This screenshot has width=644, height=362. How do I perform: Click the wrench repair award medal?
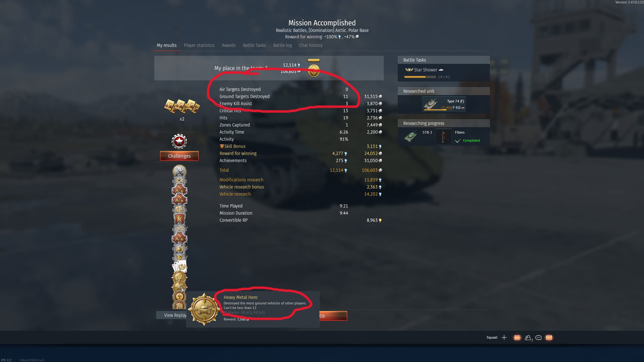click(179, 171)
